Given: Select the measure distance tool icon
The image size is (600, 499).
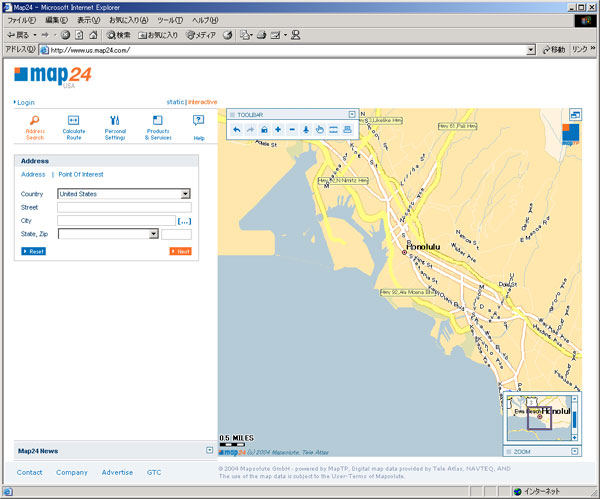Looking at the screenshot, I should (333, 130).
